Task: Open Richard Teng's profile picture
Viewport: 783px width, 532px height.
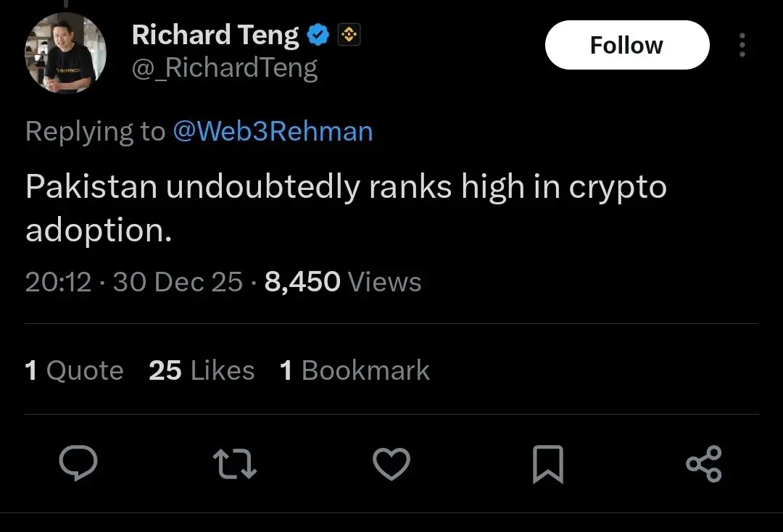Action: click(x=66, y=53)
